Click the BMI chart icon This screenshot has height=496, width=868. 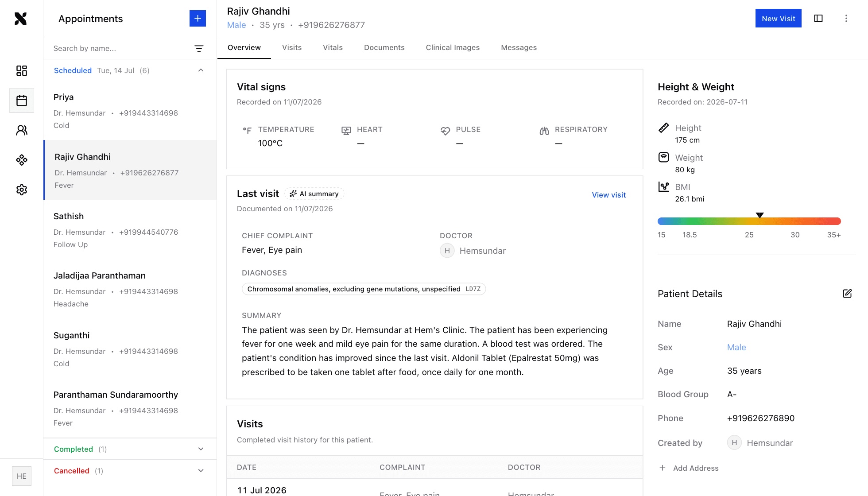663,186
